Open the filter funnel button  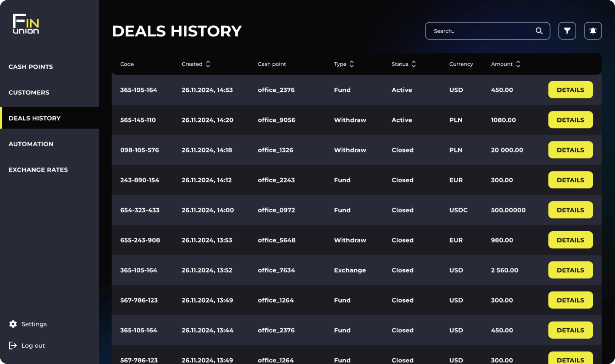click(x=567, y=31)
